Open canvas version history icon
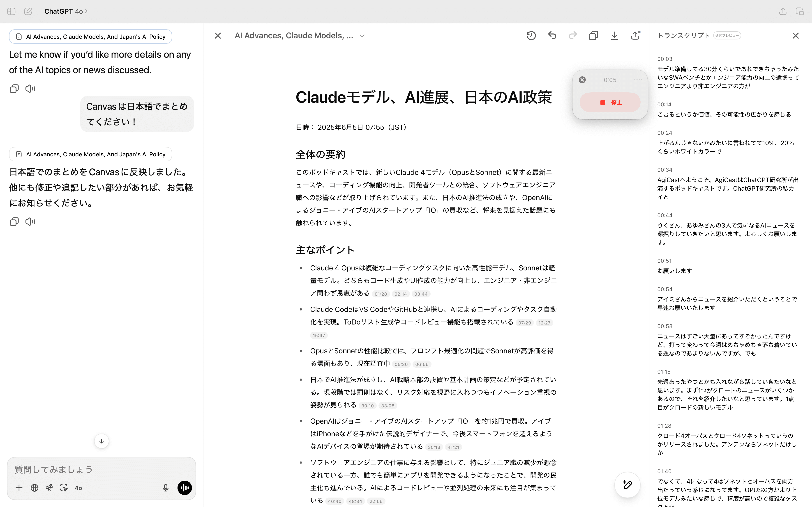Screen dimensions: 812x507 tap(531, 36)
